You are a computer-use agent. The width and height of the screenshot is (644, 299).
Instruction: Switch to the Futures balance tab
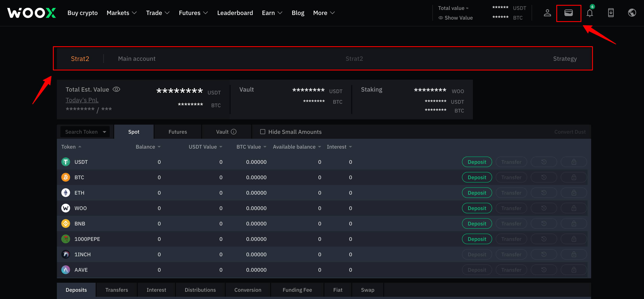178,132
